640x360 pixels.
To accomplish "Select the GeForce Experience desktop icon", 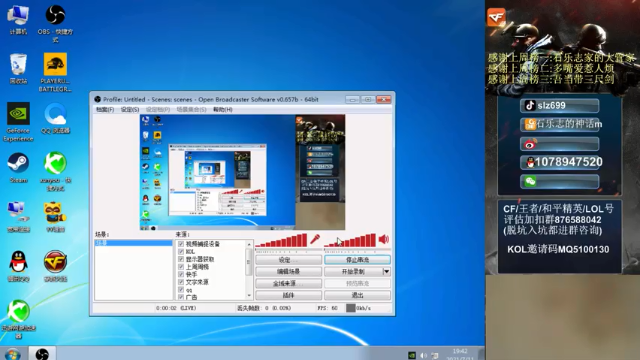I will point(18,122).
